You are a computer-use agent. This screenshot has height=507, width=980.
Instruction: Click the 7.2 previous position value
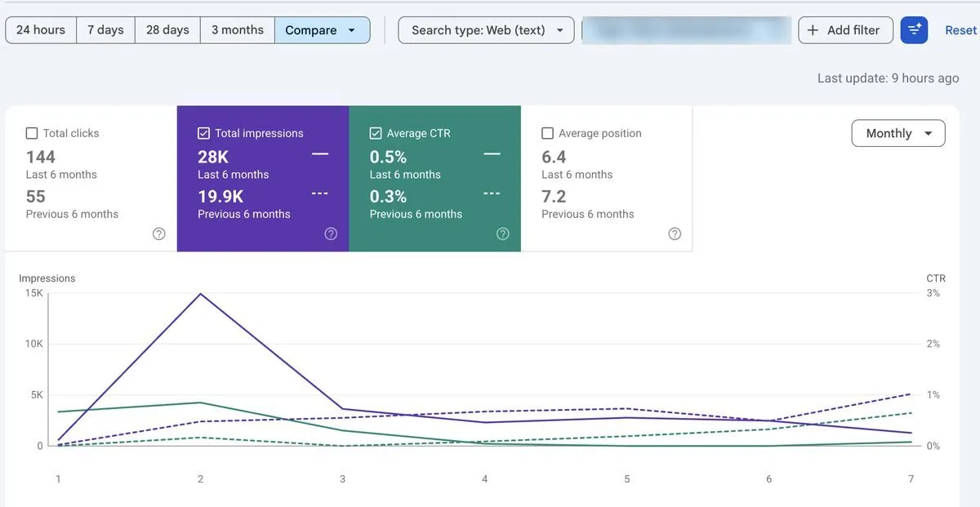click(554, 196)
